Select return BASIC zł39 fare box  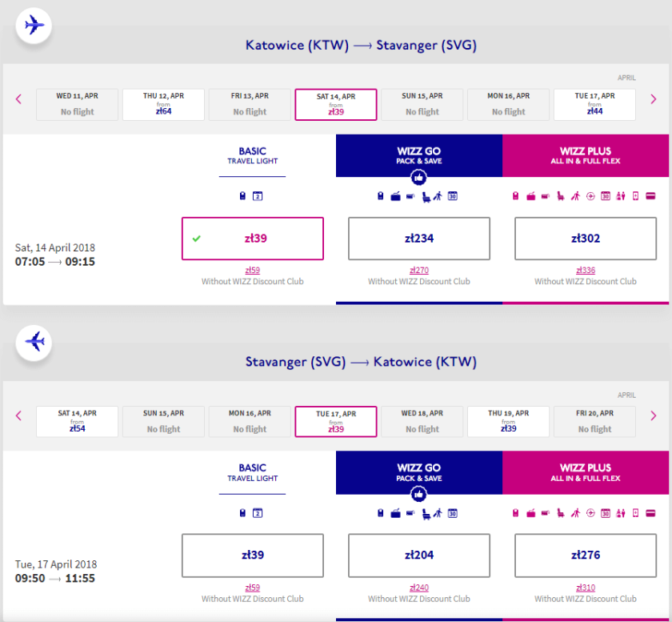click(253, 555)
